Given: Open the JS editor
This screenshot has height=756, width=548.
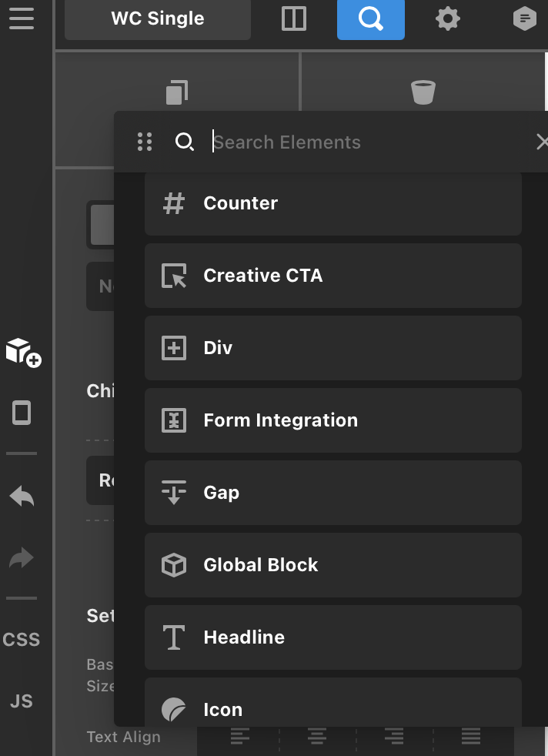Looking at the screenshot, I should pos(22,701).
